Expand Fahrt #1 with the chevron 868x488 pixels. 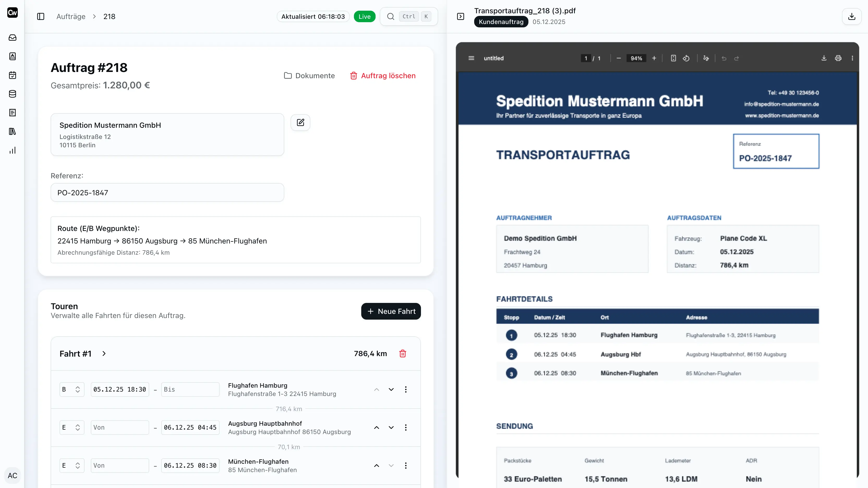click(104, 354)
